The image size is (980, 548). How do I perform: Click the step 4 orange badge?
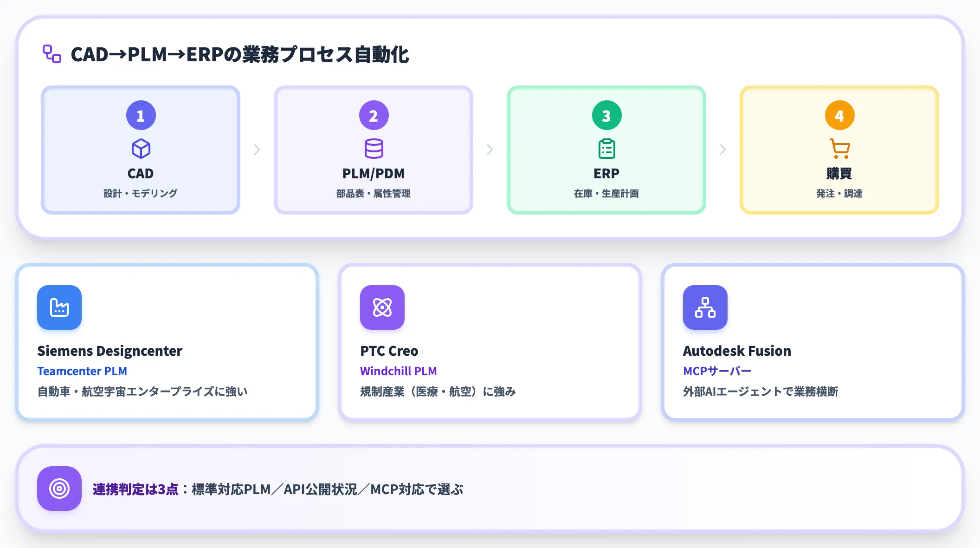[x=840, y=115]
